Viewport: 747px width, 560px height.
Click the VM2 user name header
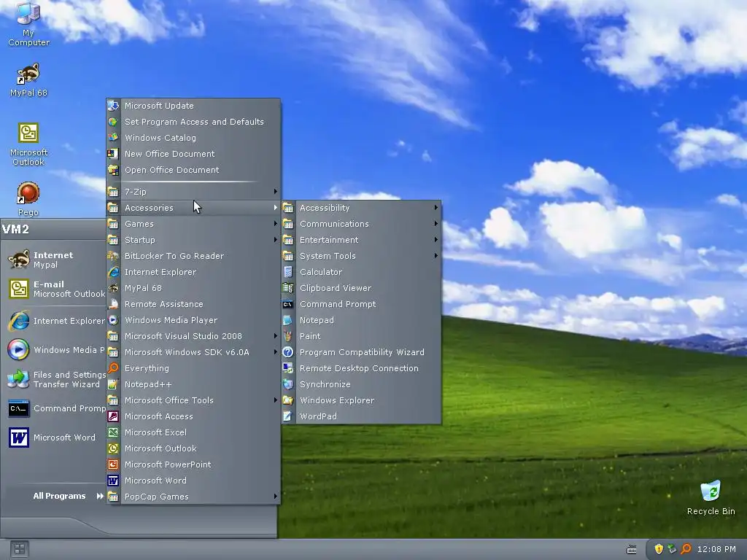16,229
